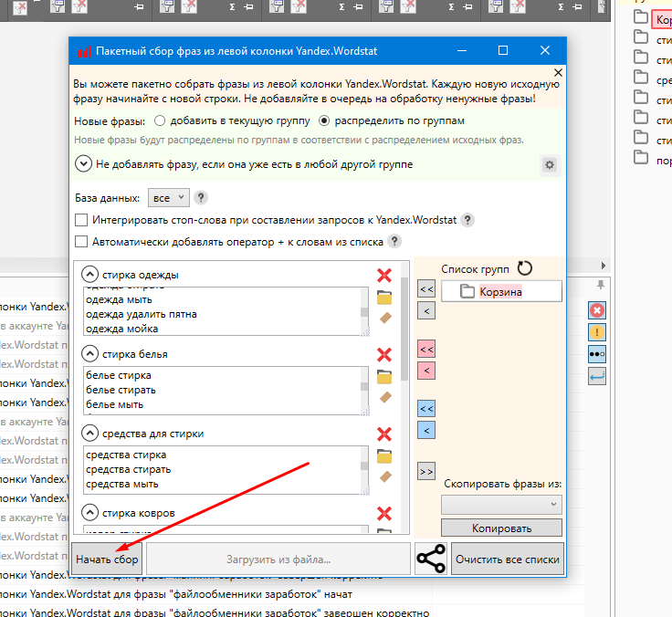
Task: Open the «База данных» dropdown showing «все»
Action: (168, 198)
